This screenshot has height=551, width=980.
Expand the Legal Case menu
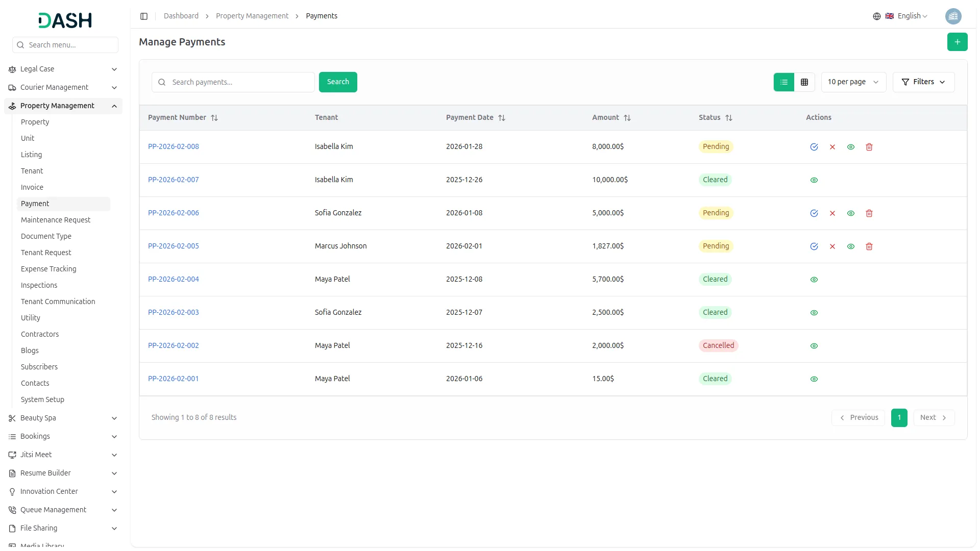pyautogui.click(x=63, y=69)
